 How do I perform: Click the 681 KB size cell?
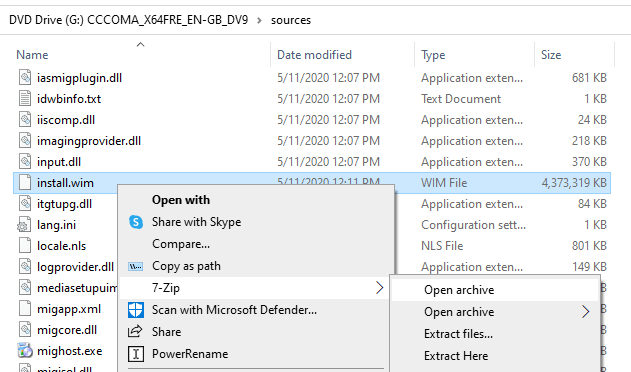[x=589, y=78]
